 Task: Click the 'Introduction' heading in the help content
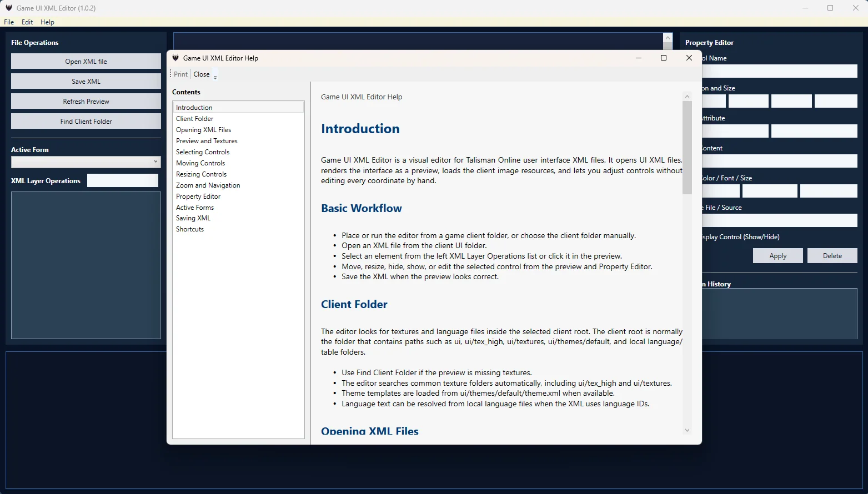point(360,129)
